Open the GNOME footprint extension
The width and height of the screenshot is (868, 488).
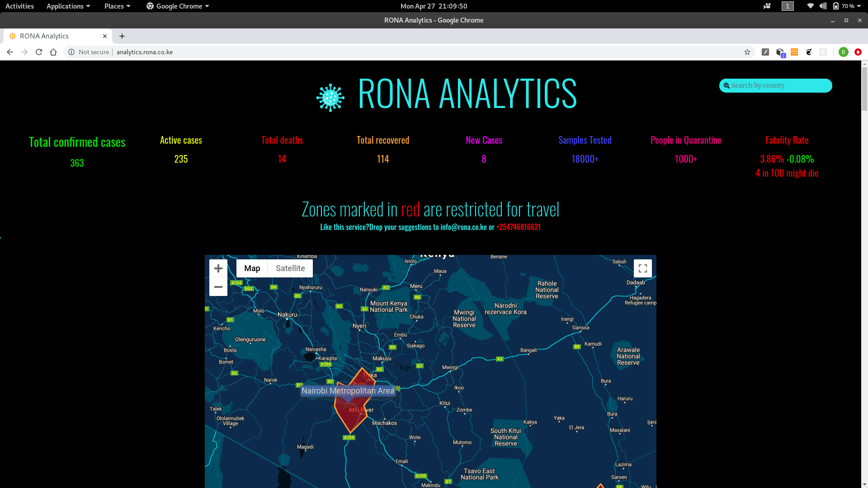tap(809, 52)
